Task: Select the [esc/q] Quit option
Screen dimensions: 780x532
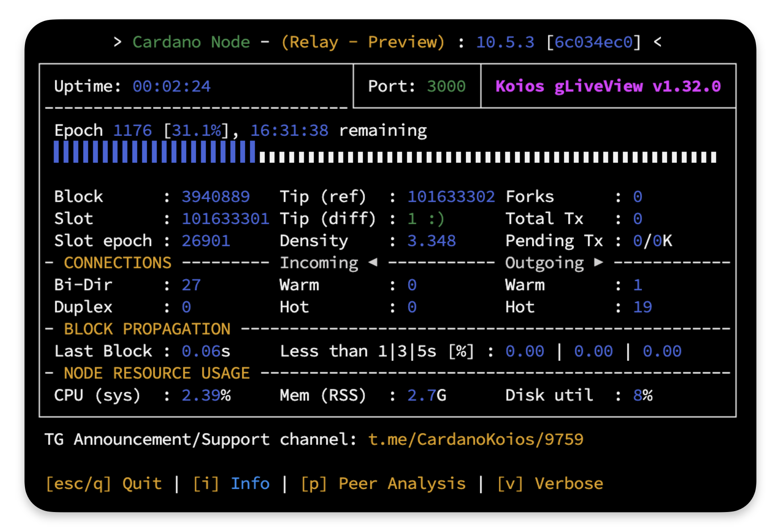Action: click(x=104, y=483)
